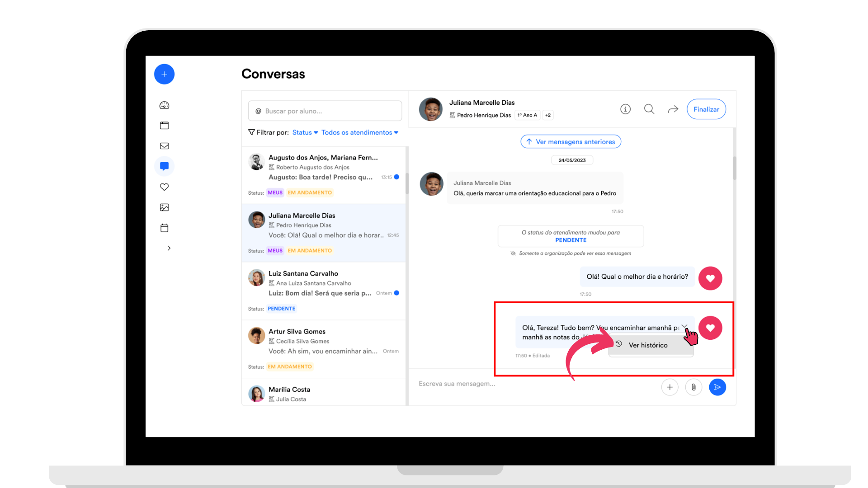Viewport: 868px width, 488px height.
Task: Select Ver histórico menu option
Action: click(x=651, y=345)
